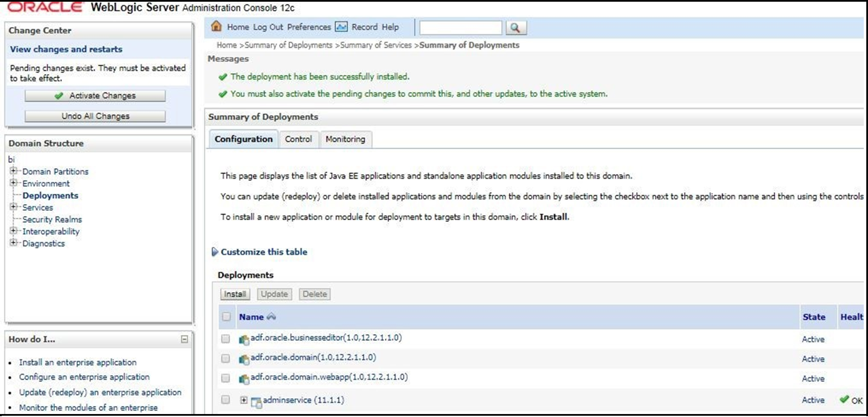Click the Delete button
Image resolution: width=868 pixels, height=417 pixels.
click(x=315, y=294)
